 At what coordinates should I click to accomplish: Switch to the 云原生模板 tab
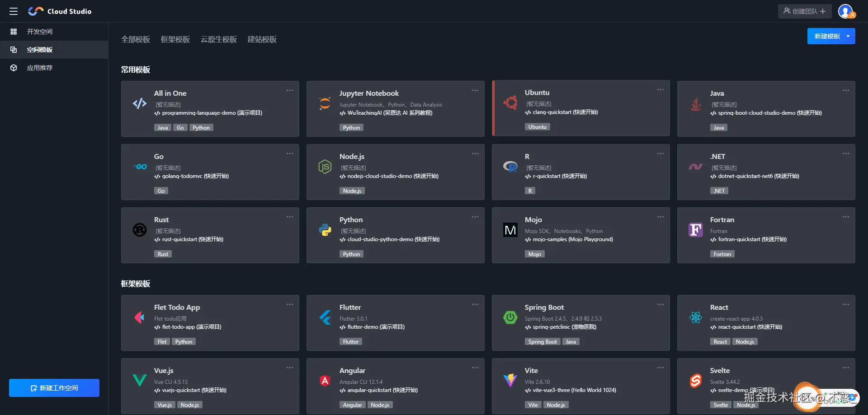219,39
